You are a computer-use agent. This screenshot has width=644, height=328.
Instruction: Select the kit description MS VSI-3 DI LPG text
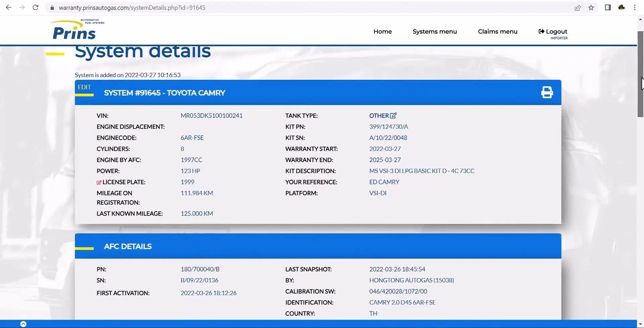422,171
